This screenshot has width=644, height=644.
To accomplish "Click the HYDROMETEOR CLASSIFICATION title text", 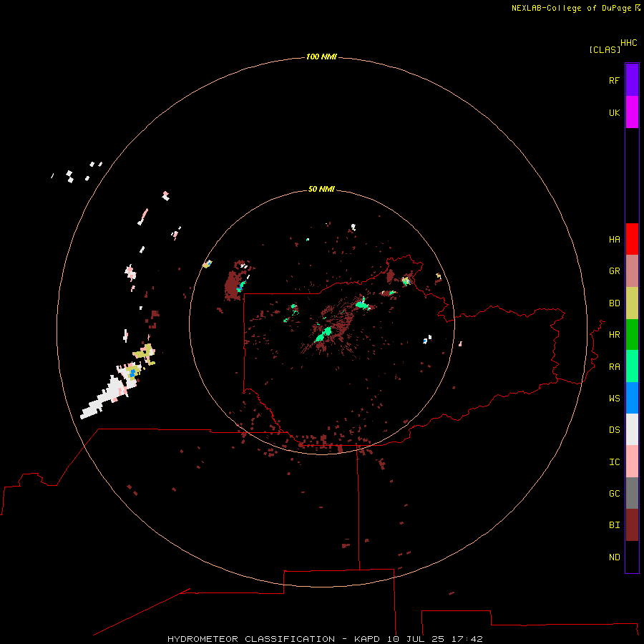I will pos(251,639).
